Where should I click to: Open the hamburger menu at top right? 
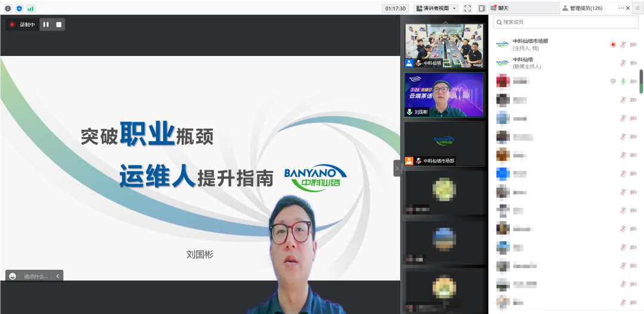point(637,8)
